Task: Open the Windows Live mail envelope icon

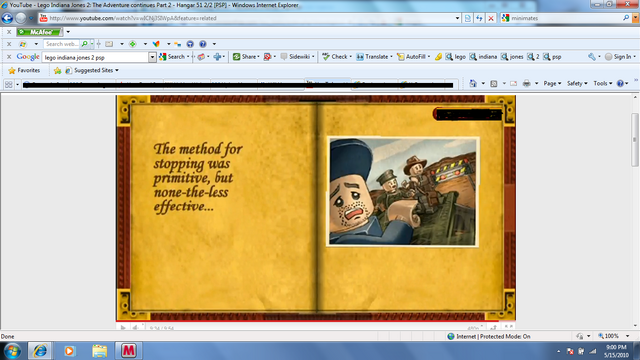Action: tap(109, 44)
